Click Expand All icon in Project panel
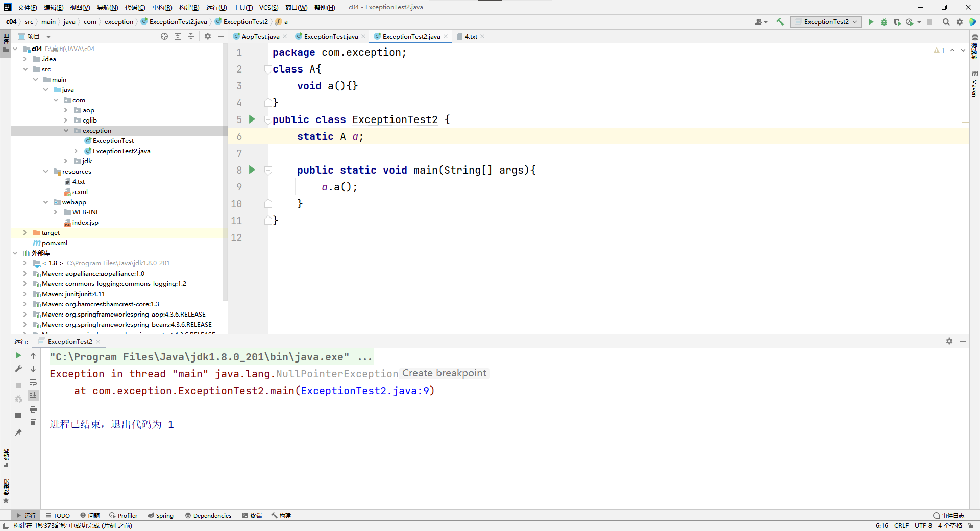 (178, 36)
